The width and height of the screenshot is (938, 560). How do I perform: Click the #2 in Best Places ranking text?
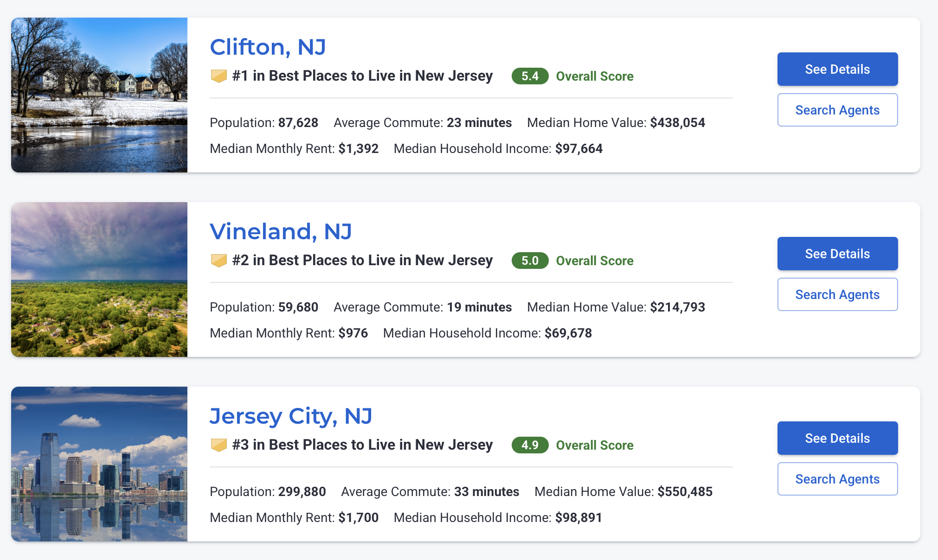[x=362, y=260]
